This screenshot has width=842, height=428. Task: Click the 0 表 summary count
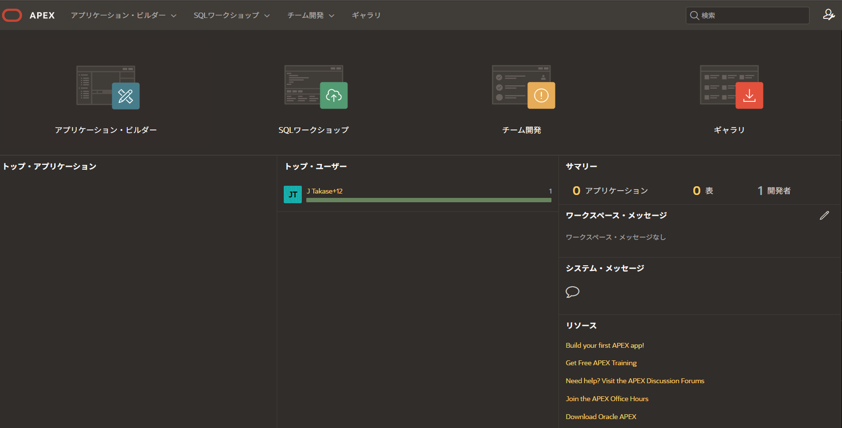click(702, 191)
